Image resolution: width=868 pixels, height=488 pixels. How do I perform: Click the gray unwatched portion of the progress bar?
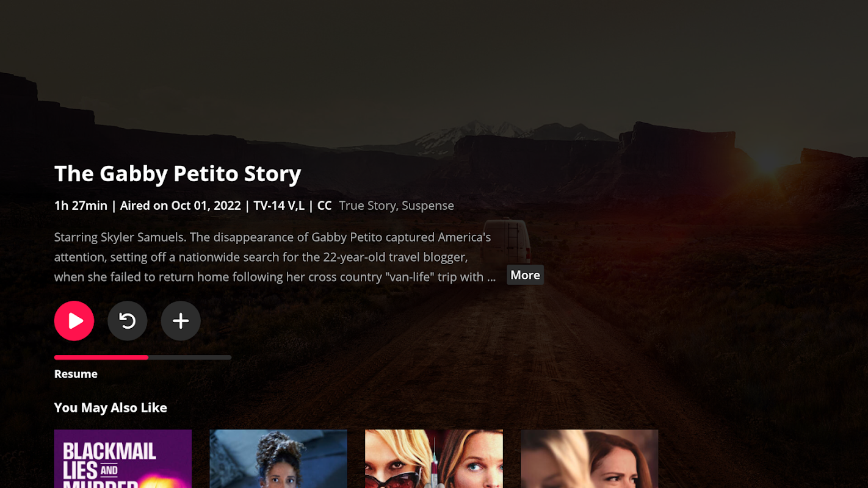point(190,357)
